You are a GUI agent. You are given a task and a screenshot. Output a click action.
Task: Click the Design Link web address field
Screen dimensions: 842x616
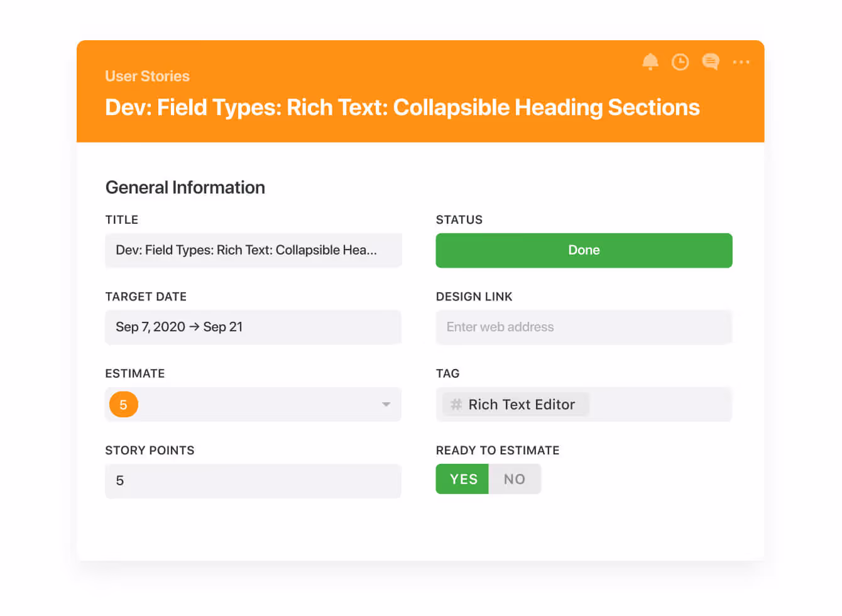584,327
